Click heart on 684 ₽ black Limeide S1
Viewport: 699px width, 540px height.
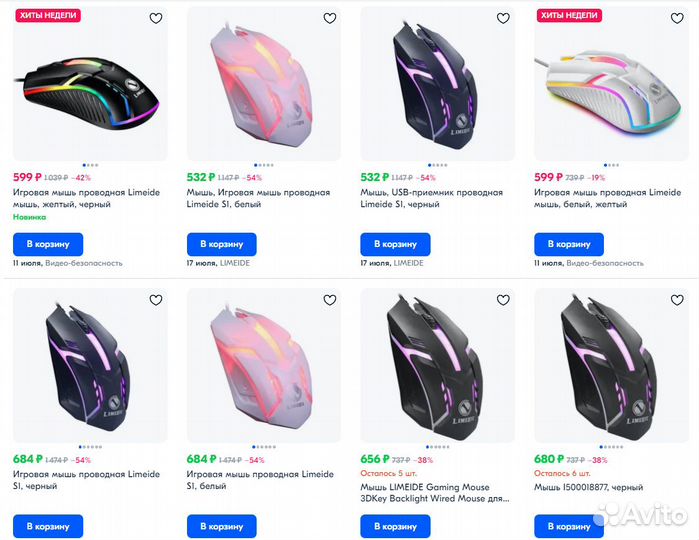(x=156, y=300)
